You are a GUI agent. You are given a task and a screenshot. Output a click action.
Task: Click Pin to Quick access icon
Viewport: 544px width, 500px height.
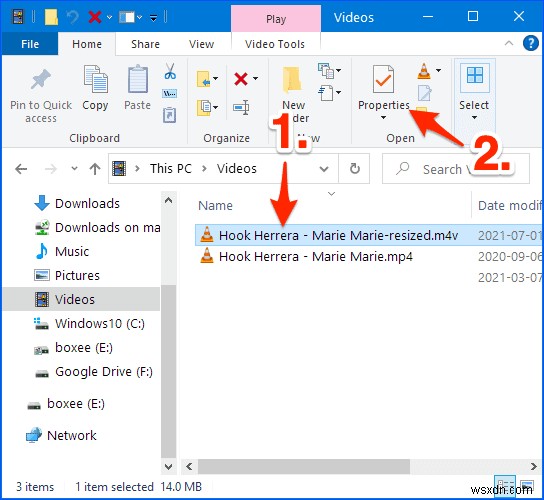40,80
